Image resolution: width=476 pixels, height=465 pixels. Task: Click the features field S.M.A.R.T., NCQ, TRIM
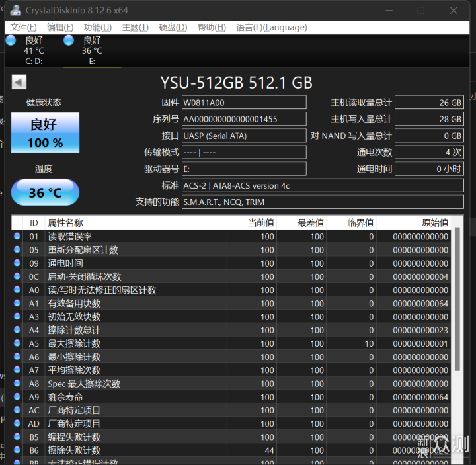click(x=323, y=202)
